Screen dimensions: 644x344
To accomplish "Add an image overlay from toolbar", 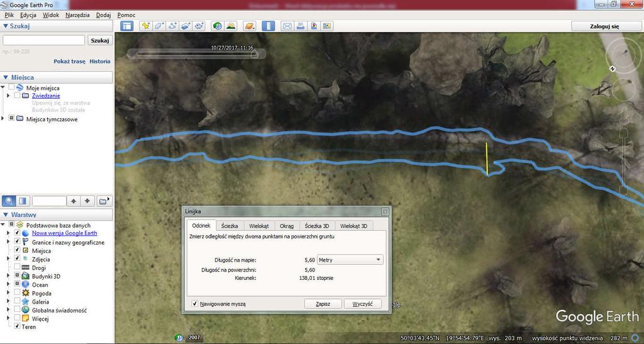I will tap(186, 26).
